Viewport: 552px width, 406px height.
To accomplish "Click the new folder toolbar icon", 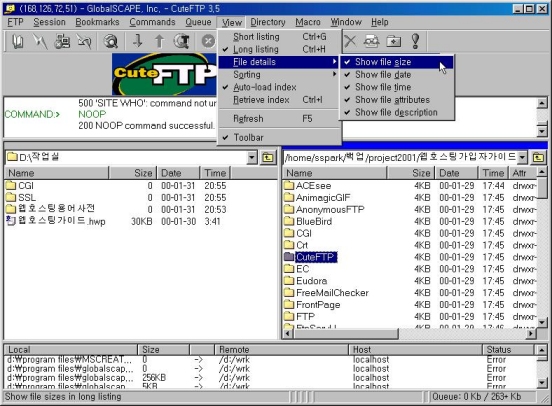I will [x=394, y=42].
